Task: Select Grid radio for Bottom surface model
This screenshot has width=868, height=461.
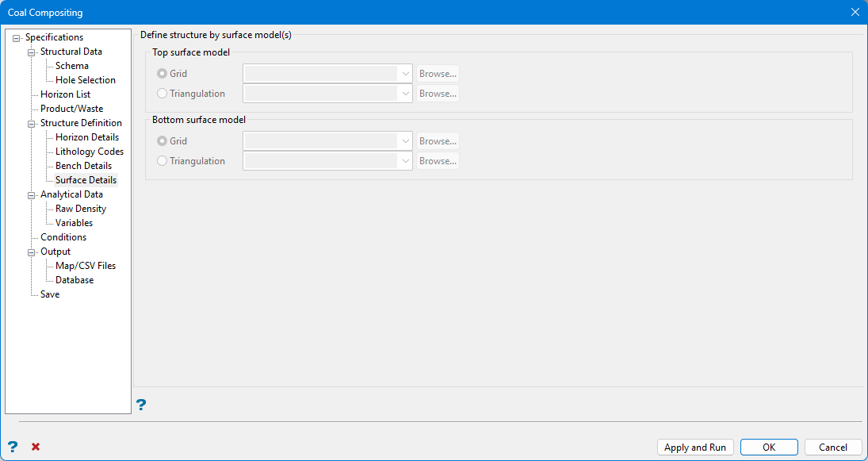Action: [x=163, y=141]
